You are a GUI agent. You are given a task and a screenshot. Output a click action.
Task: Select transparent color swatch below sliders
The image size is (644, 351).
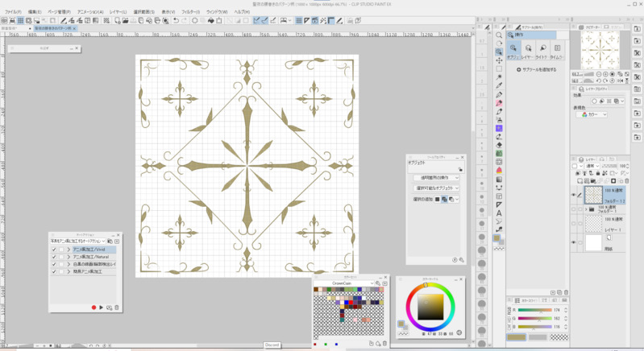coord(559,337)
